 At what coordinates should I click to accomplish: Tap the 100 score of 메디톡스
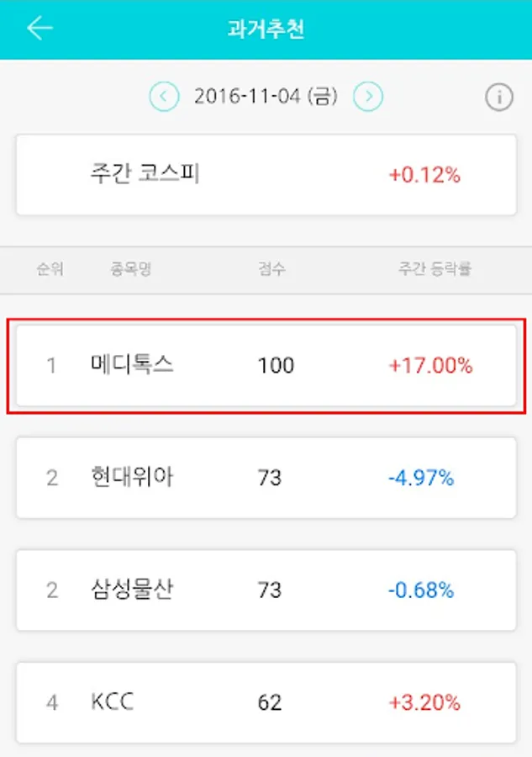(276, 366)
